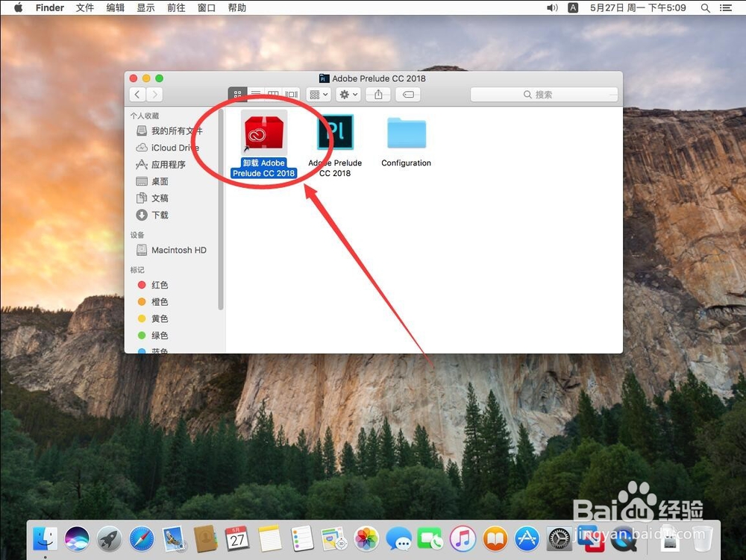746x560 pixels.
Task: Open Contacts from the Dock
Action: point(206,539)
